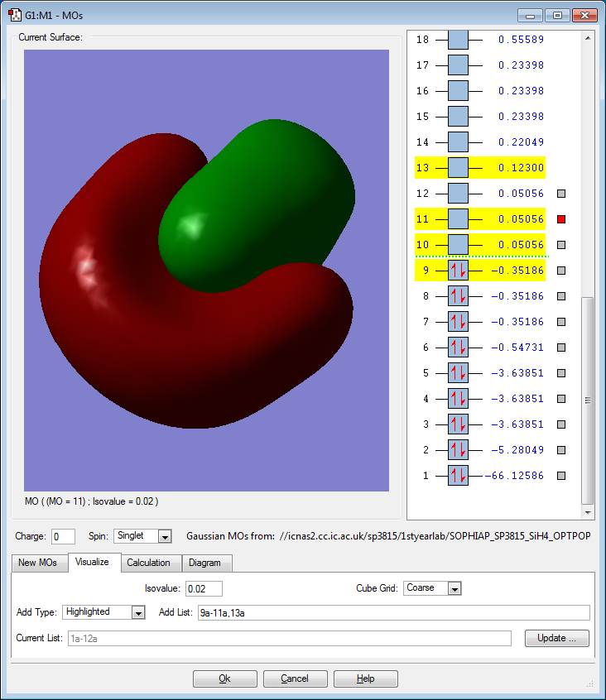The image size is (606, 700).
Task: Select the orbital box for MO 11
Action: coord(458,219)
